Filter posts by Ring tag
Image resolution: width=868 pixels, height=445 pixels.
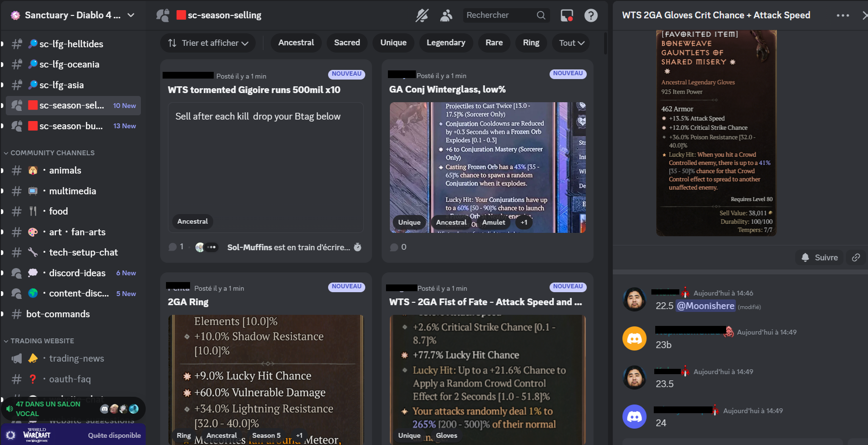click(x=531, y=42)
